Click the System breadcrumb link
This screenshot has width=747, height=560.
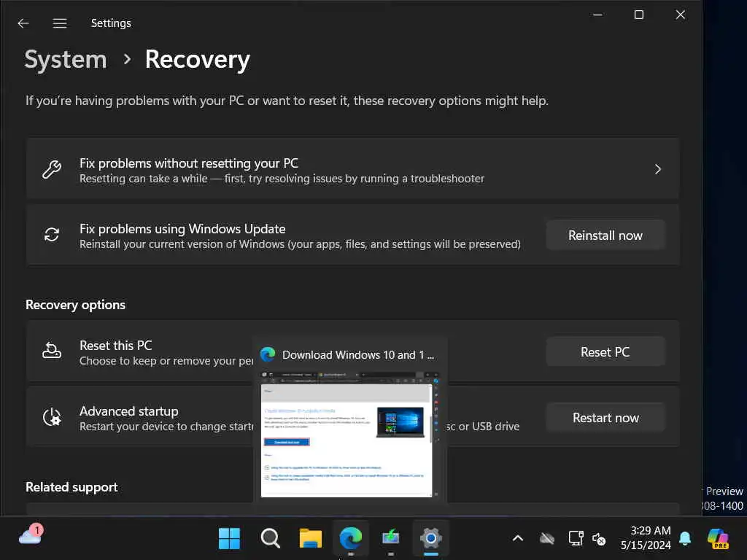[x=66, y=60]
